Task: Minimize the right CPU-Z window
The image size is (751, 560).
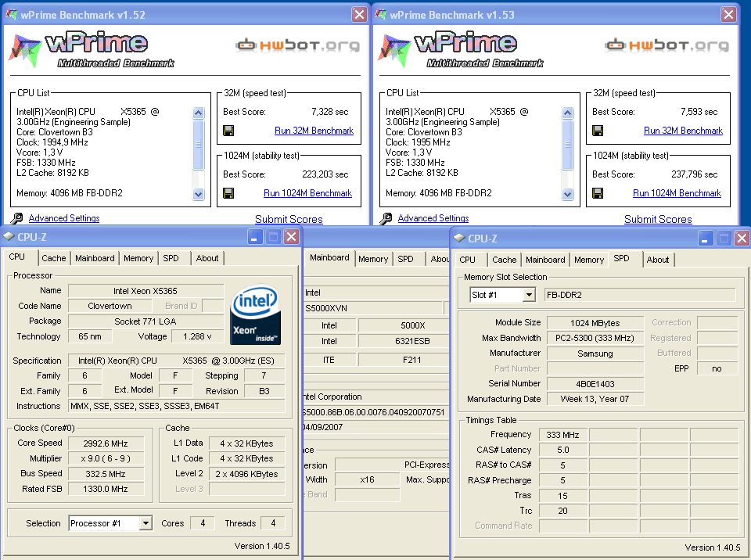Action: pyautogui.click(x=705, y=238)
